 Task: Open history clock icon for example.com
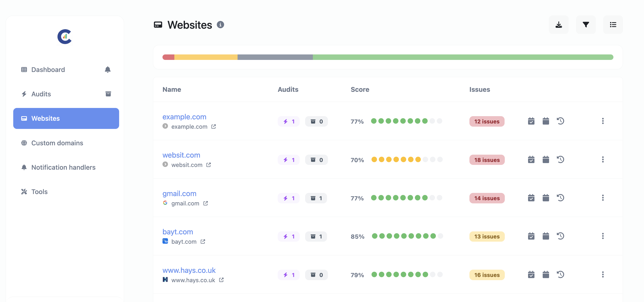pyautogui.click(x=560, y=121)
